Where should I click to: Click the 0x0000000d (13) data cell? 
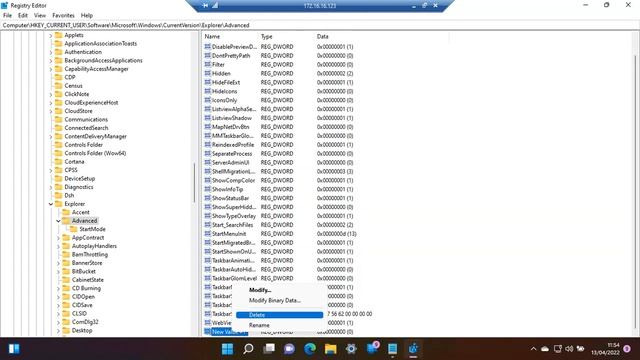(337, 234)
